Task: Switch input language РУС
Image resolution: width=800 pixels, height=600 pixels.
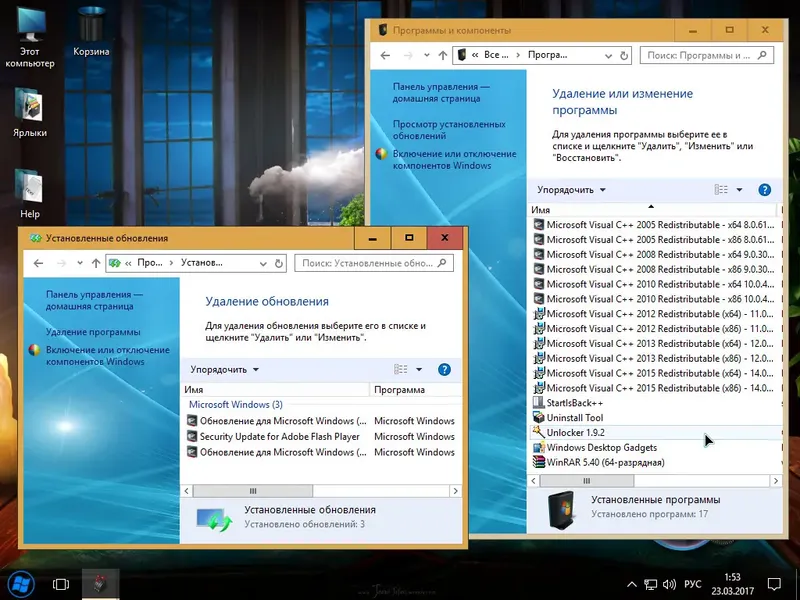Action: [692, 584]
